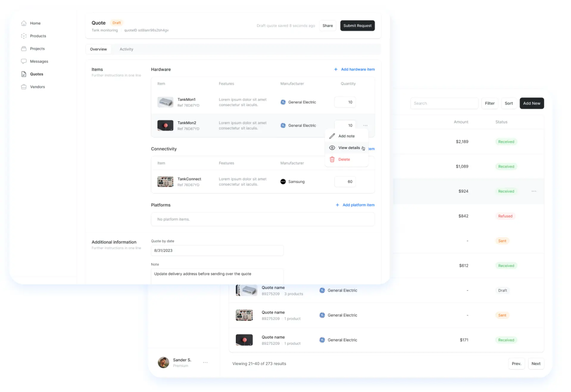Viewport: 571px width, 392px height.
Task: Switch to the Activity tab
Action: point(126,49)
